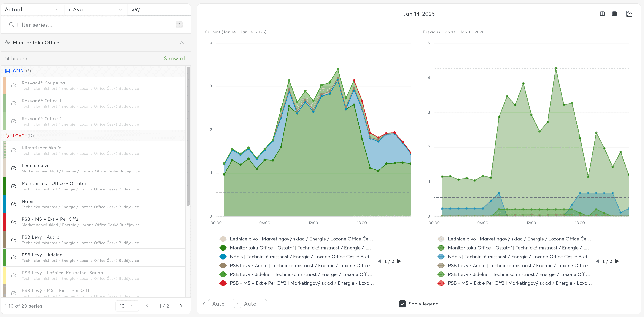Image resolution: width=644 pixels, height=317 pixels.
Task: Toggle PSB - MS + Ext + Per Off2 in Current legend
Action: (x=296, y=283)
